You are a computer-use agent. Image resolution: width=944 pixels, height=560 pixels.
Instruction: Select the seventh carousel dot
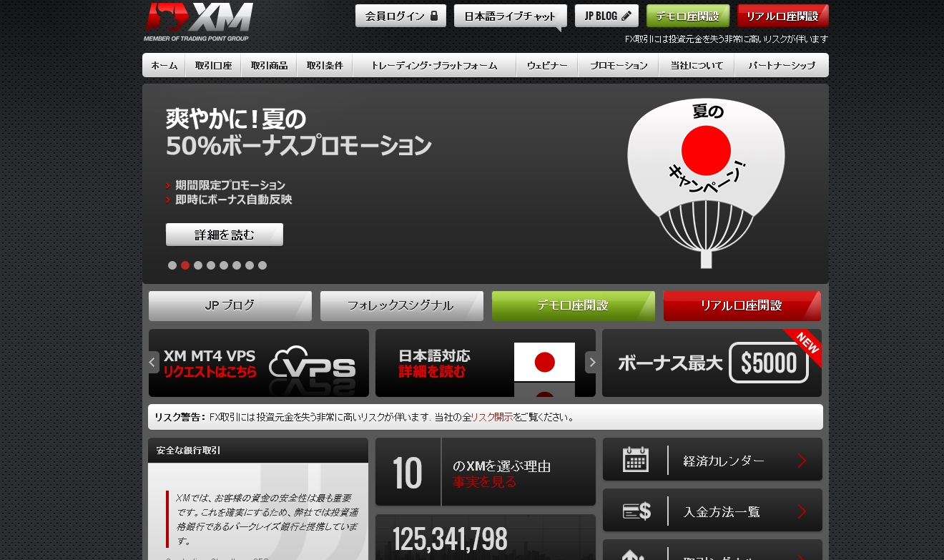click(250, 265)
